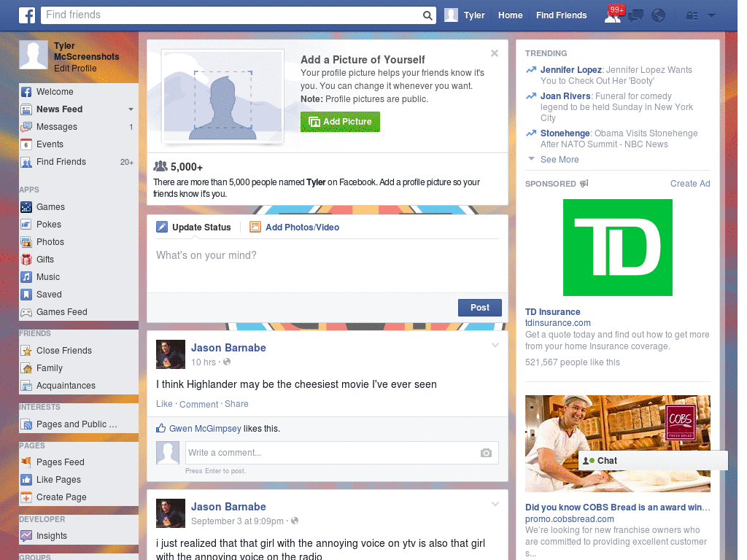Open promo.cobsbread.com link
This screenshot has height=560, width=747.
click(x=569, y=519)
